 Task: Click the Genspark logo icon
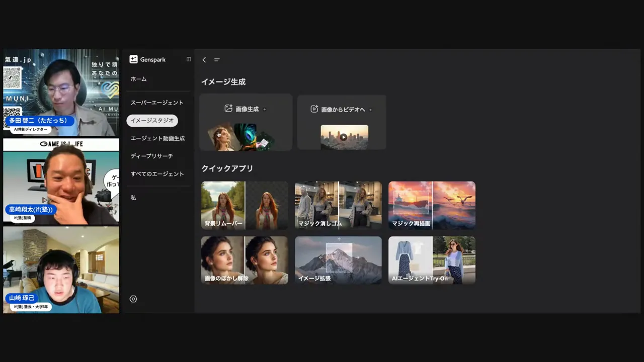(133, 59)
